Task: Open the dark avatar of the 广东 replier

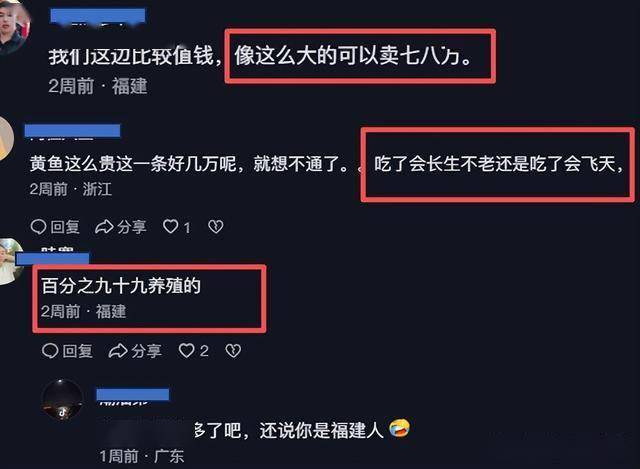Action: [62, 400]
